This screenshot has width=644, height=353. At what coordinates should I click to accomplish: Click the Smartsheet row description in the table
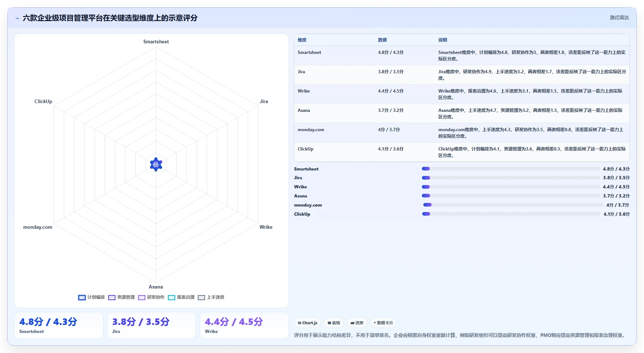tap(532, 56)
